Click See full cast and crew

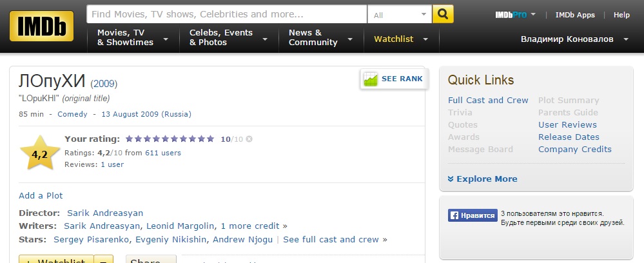tap(331, 239)
